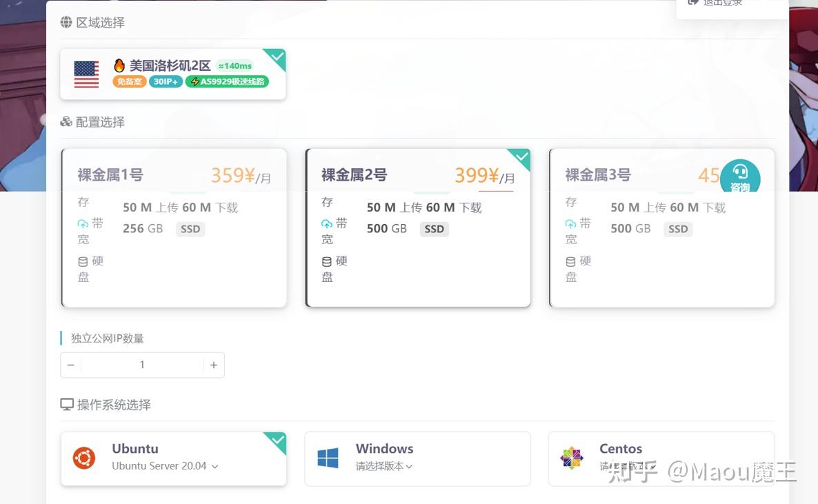The height and width of the screenshot is (504, 818).
Task: Click the US flag icon for 美国洛杉矶2区
Action: pyautogui.click(x=86, y=74)
